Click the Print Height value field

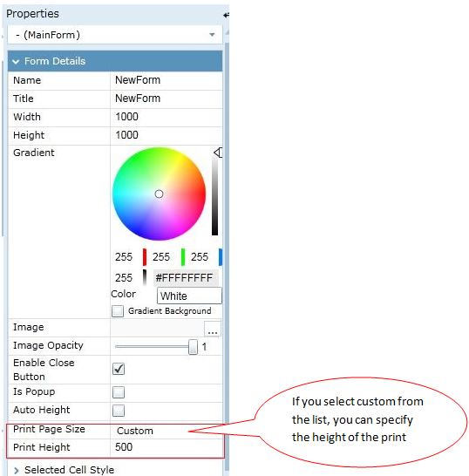pos(167,447)
